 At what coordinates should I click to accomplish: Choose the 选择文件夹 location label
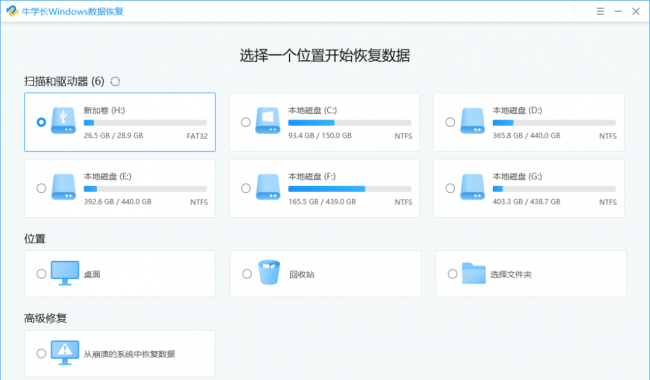coord(511,274)
